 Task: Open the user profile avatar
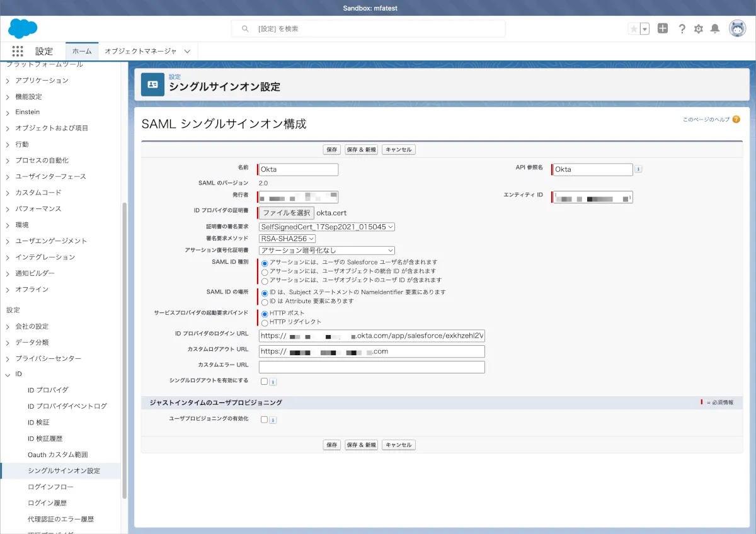737,28
